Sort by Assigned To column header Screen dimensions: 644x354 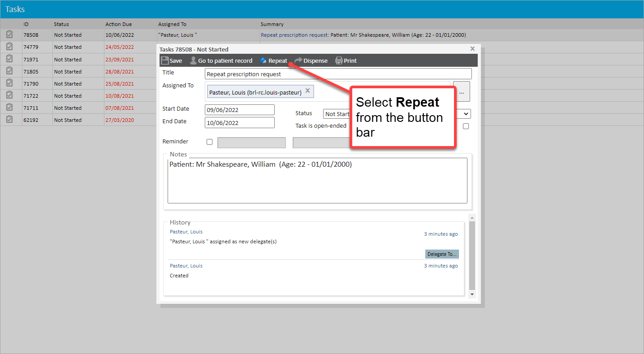coord(172,24)
